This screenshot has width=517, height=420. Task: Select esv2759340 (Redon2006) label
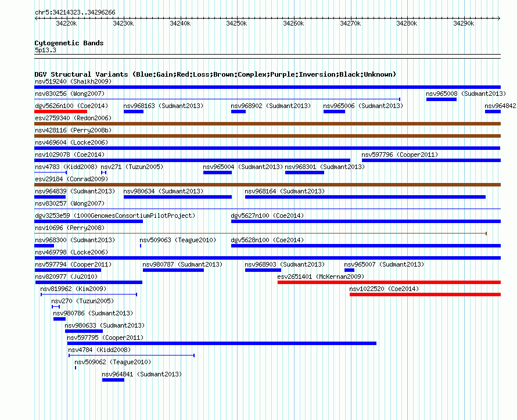click(73, 118)
